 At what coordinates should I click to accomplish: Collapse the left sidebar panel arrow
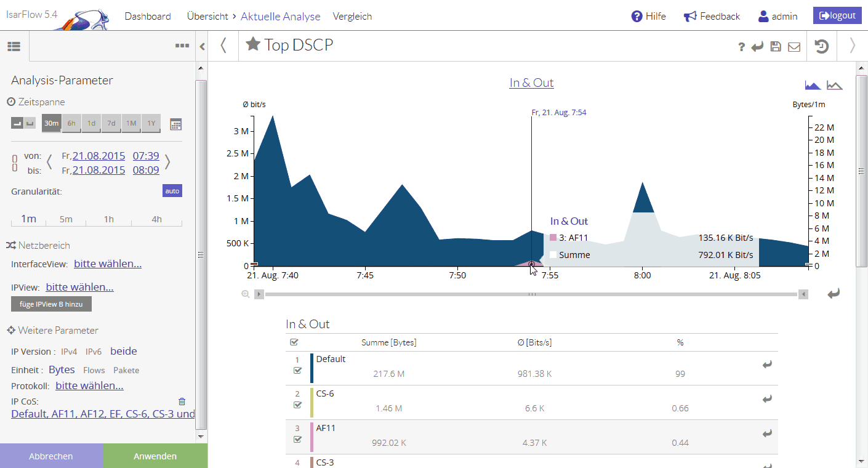click(x=202, y=46)
